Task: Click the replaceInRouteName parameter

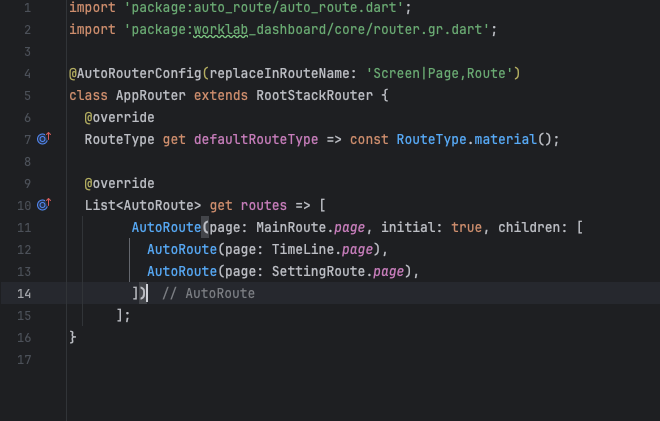Action: (279, 74)
